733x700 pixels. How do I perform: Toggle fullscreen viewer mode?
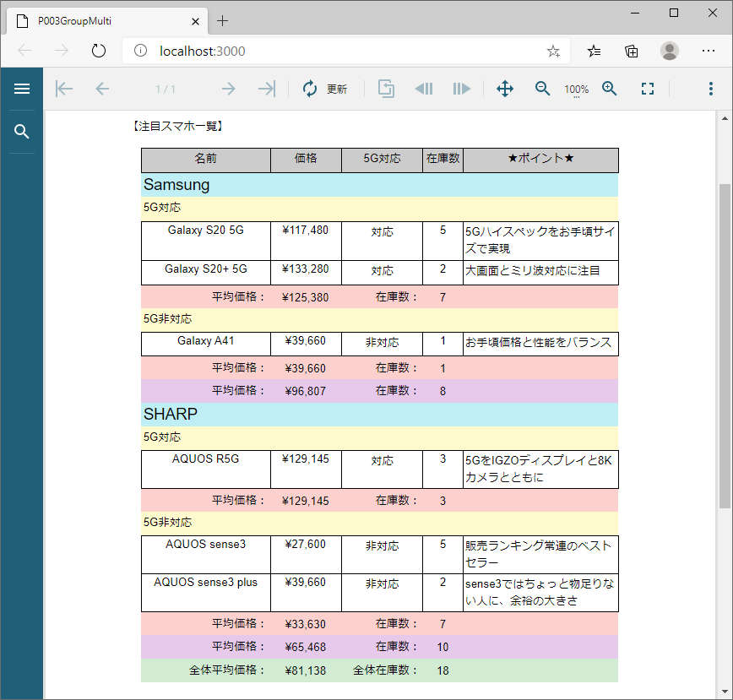click(648, 89)
